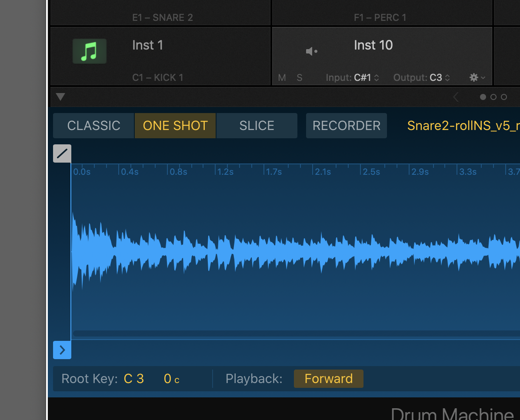Select the E1 – SNARE 2 pad
This screenshot has height=420, width=520.
(x=160, y=13)
